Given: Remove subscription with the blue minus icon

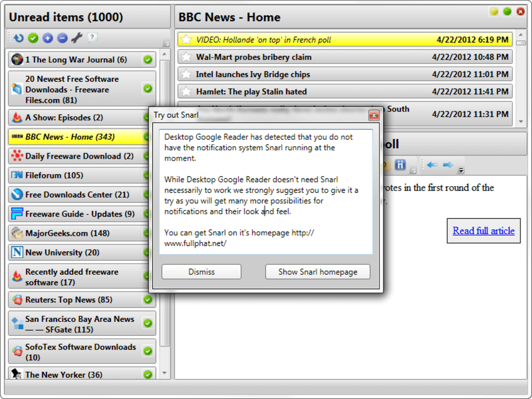Looking at the screenshot, I should (62, 38).
